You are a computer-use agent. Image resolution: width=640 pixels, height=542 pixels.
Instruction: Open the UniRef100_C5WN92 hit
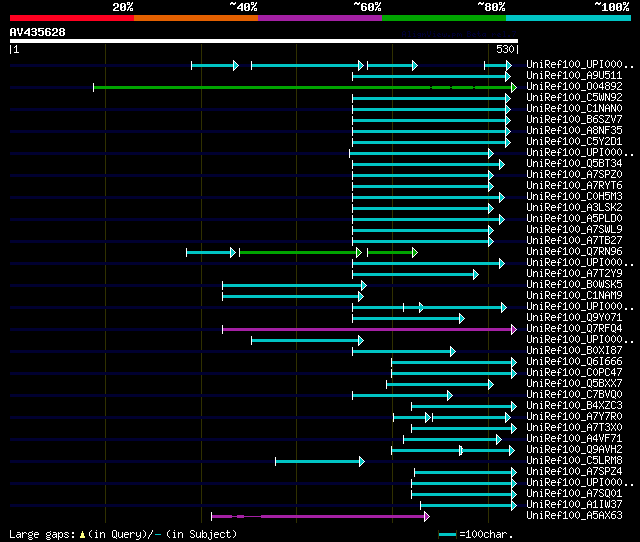pyautogui.click(x=574, y=98)
